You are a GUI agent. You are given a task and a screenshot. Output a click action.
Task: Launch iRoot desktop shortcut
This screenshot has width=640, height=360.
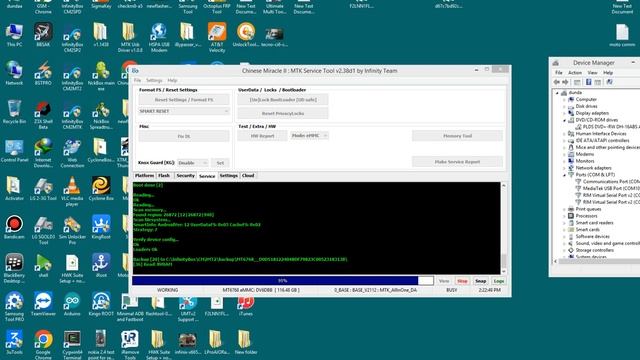(x=101, y=265)
